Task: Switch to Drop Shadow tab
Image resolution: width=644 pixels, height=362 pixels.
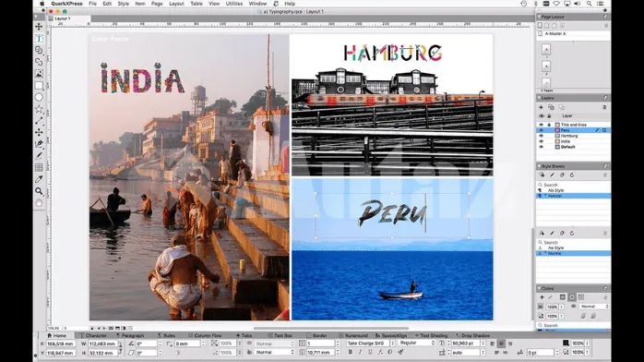Action: click(x=472, y=336)
